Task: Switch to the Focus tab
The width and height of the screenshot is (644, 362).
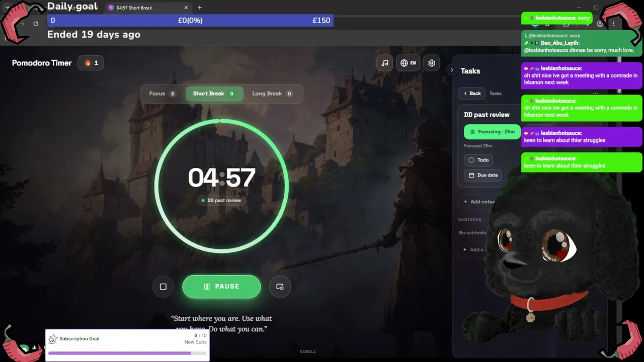Action: coord(162,94)
